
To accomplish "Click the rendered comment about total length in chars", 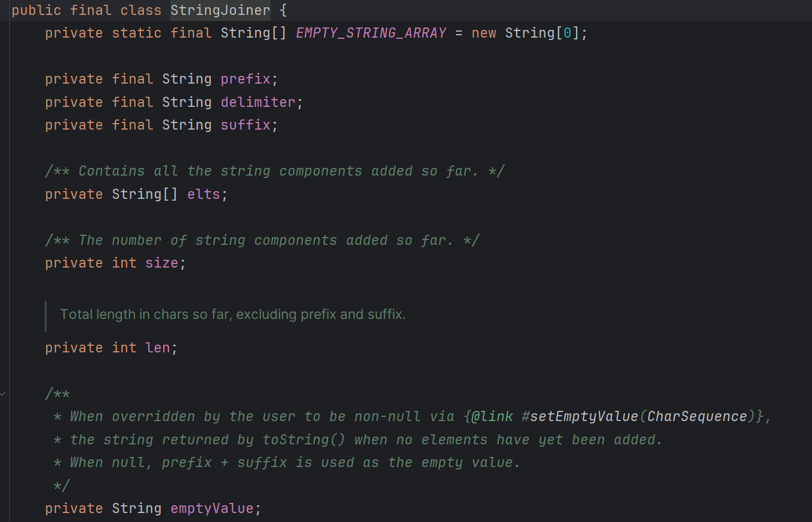I will (232, 314).
